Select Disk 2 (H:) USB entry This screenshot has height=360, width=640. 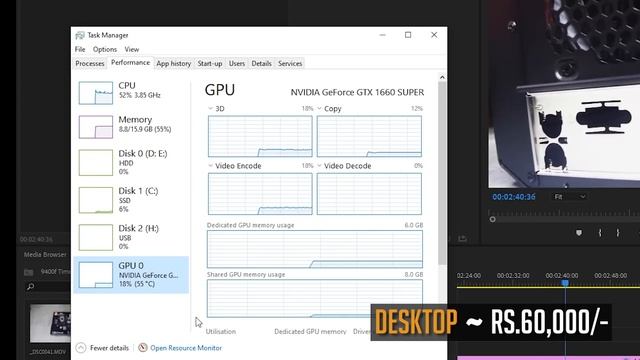(131, 237)
